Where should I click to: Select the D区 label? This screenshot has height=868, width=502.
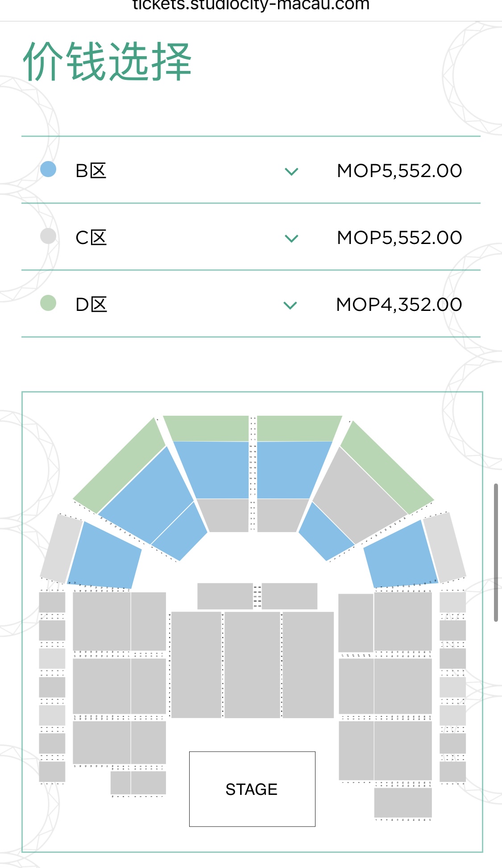(91, 304)
